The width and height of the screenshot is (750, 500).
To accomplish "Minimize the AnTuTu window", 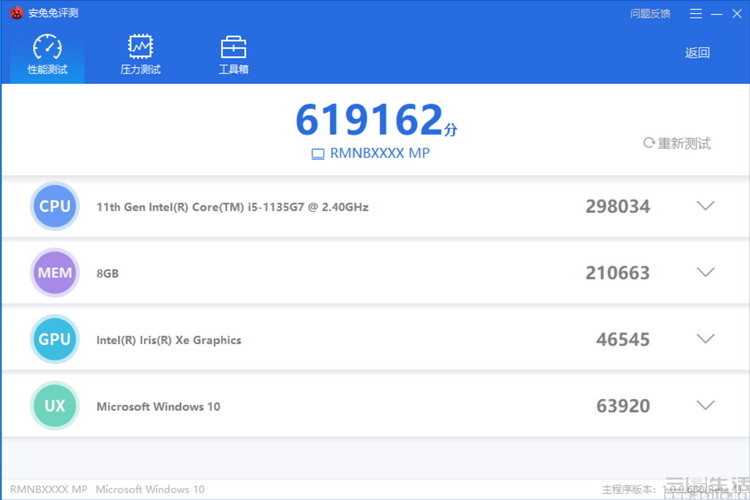I will [x=717, y=14].
